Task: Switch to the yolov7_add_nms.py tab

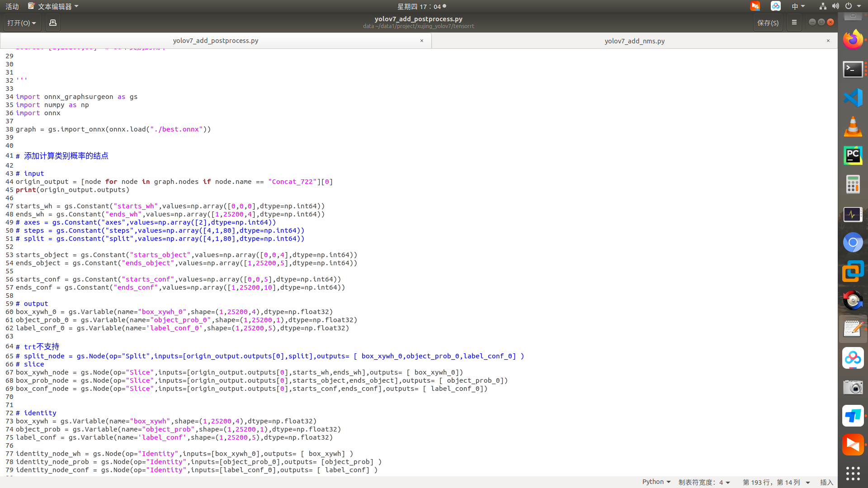Action: 634,41
